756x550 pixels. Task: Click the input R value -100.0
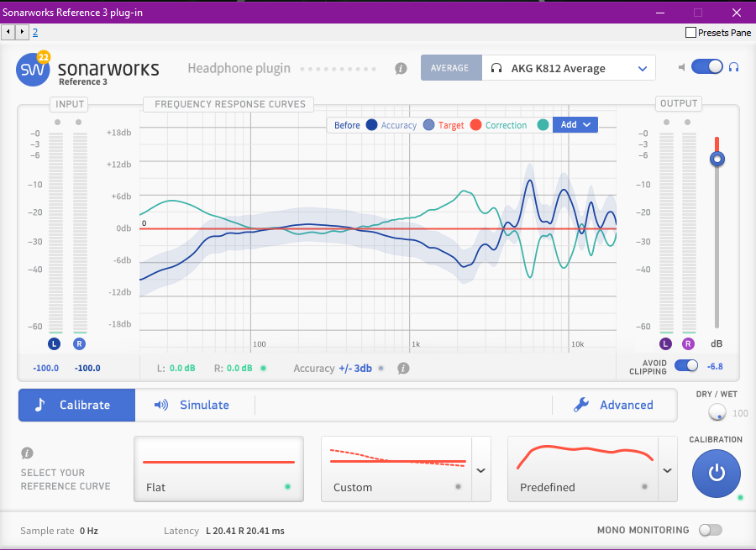[87, 369]
